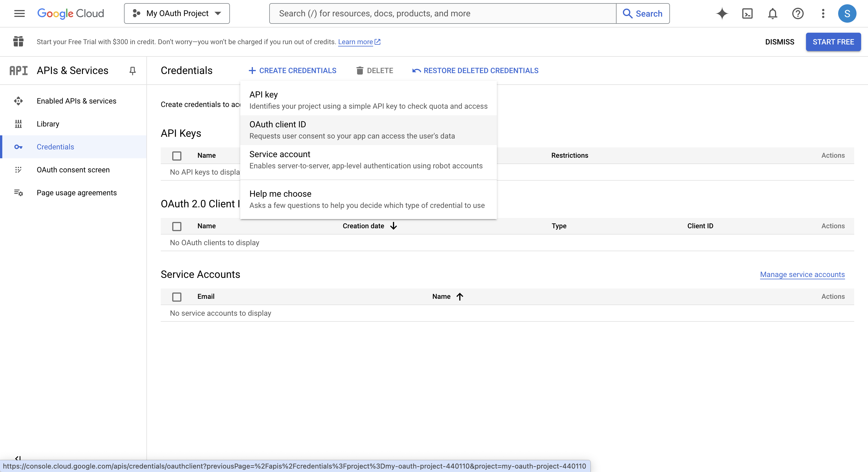The width and height of the screenshot is (868, 472).
Task: Collapse the left sidebar navigation
Action: [18, 458]
